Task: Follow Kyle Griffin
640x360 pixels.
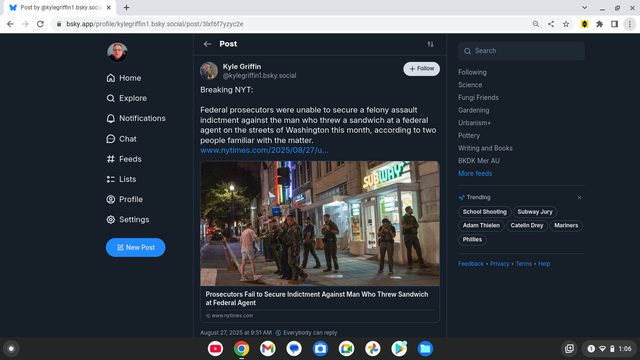Action: 421,69
